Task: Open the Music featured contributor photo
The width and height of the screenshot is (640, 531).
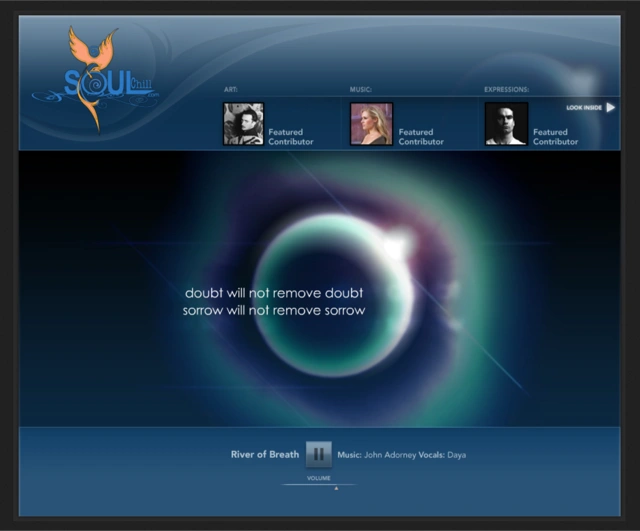Action: tap(371, 124)
